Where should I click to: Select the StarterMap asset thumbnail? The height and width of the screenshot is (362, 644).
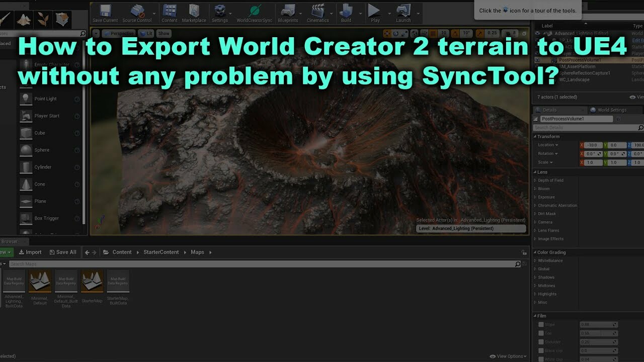(92, 280)
